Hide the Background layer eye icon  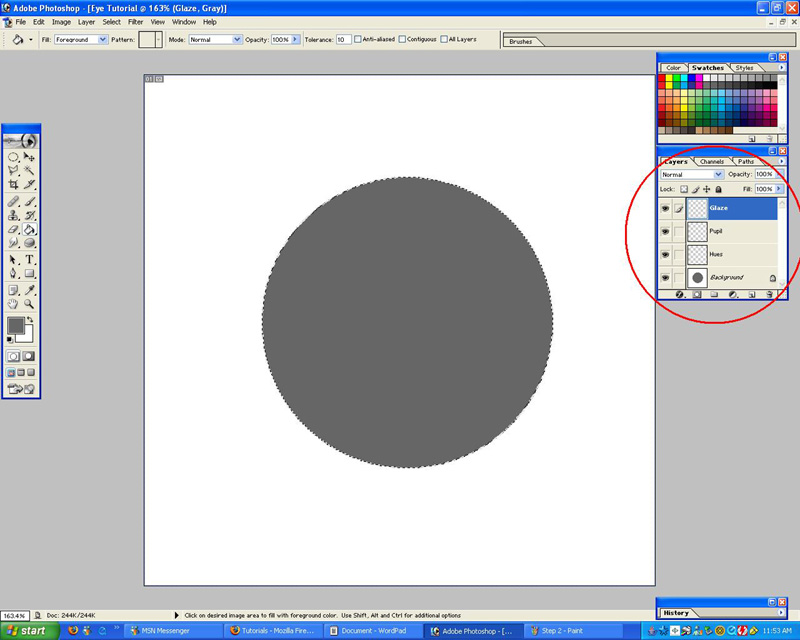(x=665, y=278)
